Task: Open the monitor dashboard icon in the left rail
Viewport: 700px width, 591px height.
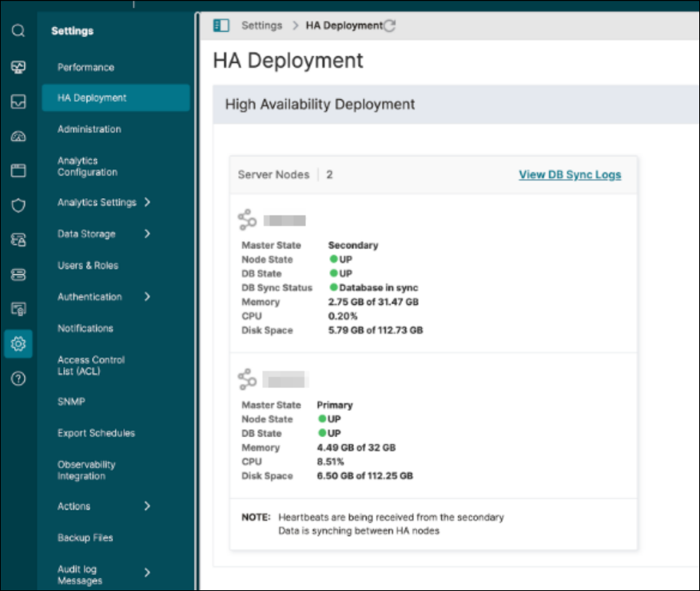Action: (18, 67)
